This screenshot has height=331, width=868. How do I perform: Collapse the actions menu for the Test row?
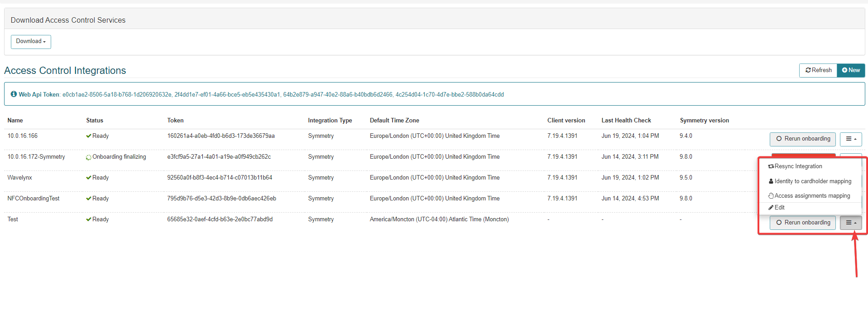850,223
